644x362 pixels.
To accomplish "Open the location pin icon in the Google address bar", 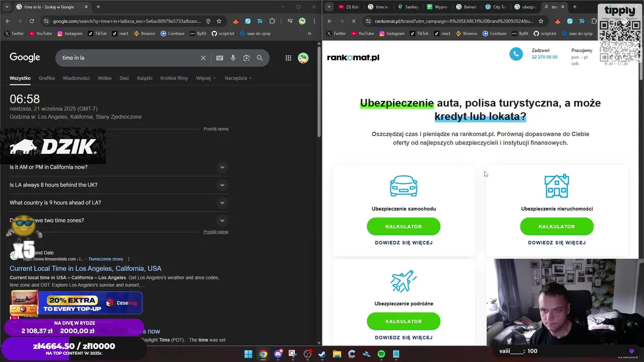I will pyautogui.click(x=208, y=21).
